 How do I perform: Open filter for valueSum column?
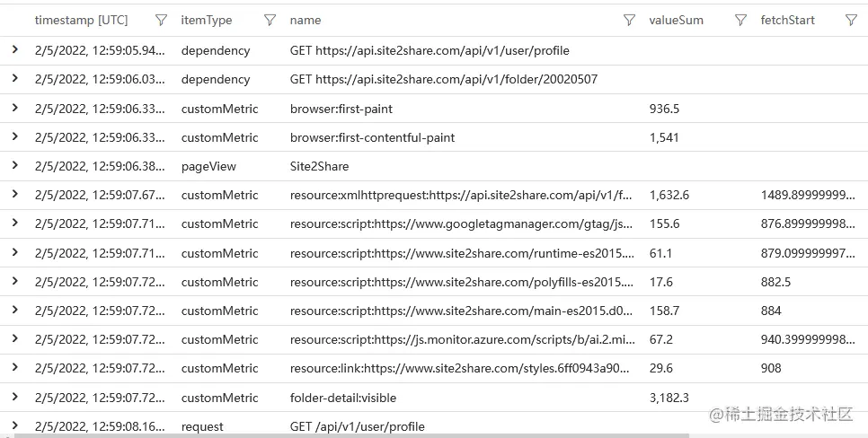point(740,20)
